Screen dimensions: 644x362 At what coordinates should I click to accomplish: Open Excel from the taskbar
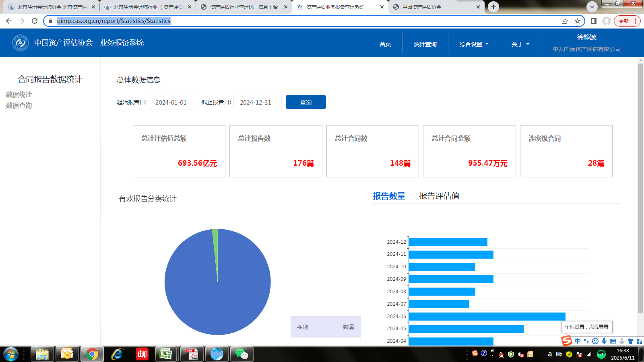tap(166, 354)
